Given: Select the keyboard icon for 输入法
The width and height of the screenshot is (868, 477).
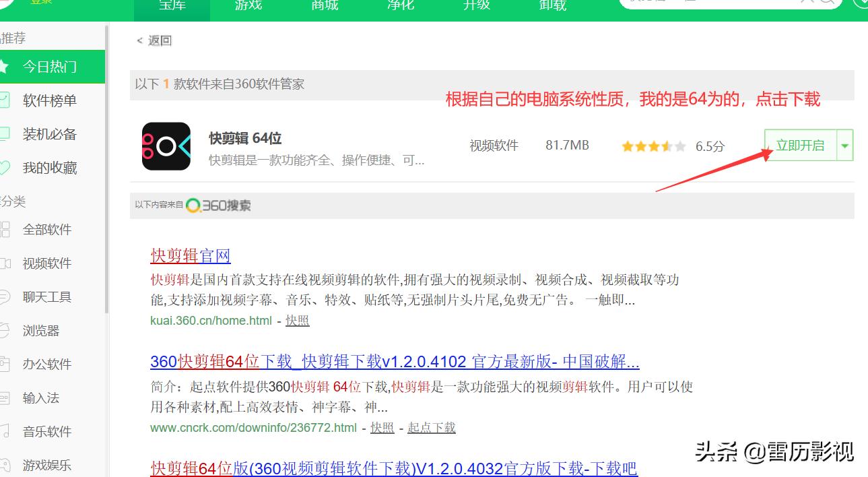Looking at the screenshot, I should coord(4,398).
